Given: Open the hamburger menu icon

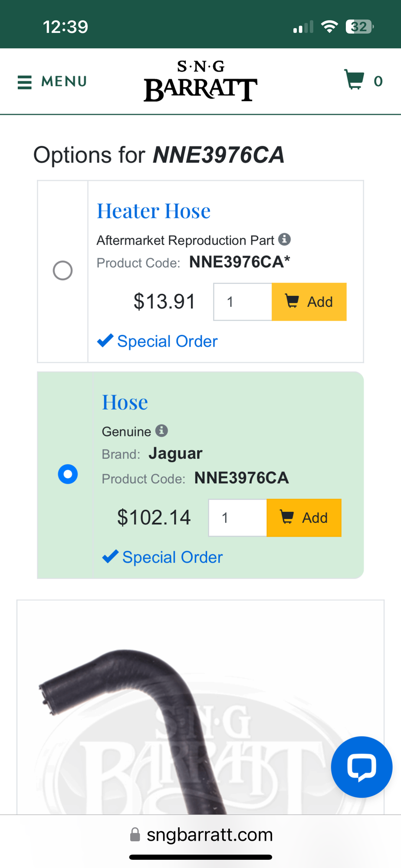Looking at the screenshot, I should pyautogui.click(x=25, y=82).
